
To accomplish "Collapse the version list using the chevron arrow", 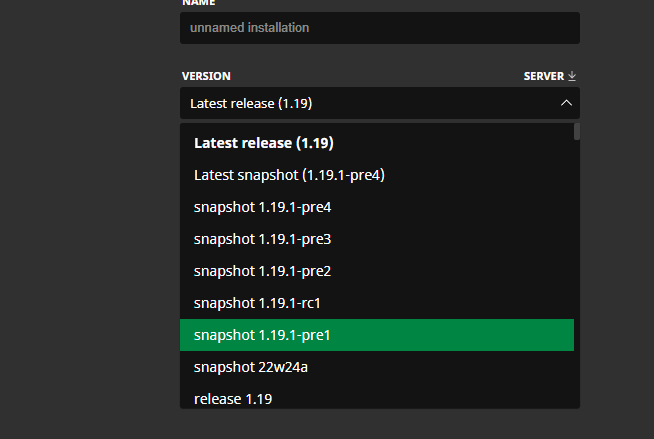I will click(566, 103).
